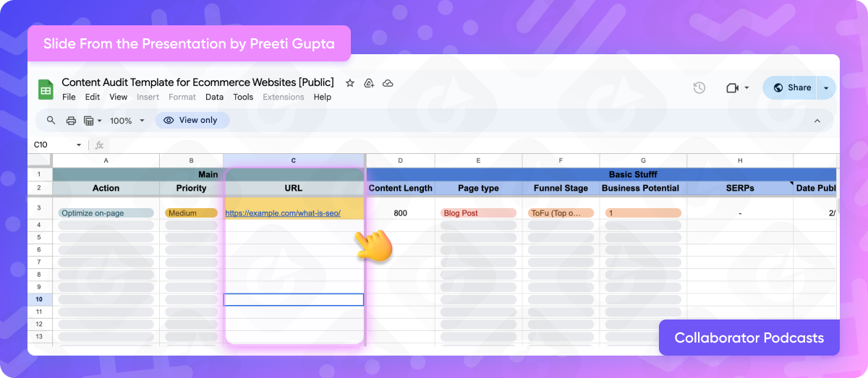Click the Google Sheets logo icon
The width and height of the screenshot is (868, 378).
tap(46, 90)
